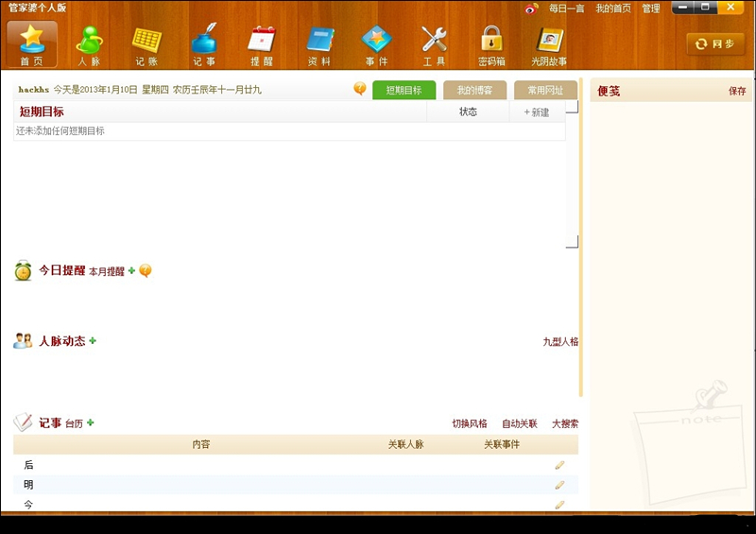Image resolution: width=756 pixels, height=534 pixels.
Task: Add a note with green plus by 台历
Action: [90, 422]
